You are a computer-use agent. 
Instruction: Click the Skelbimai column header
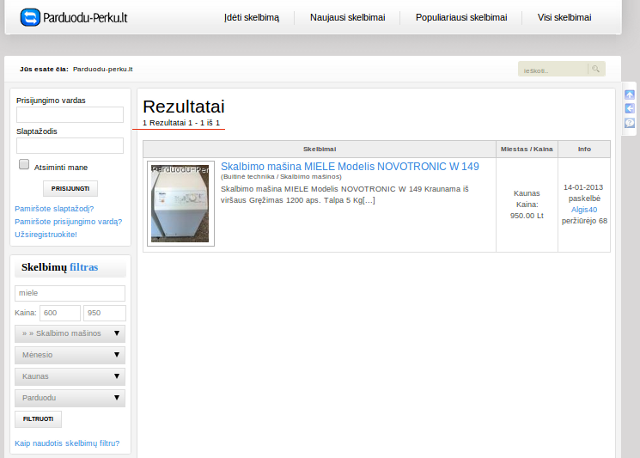[320, 149]
